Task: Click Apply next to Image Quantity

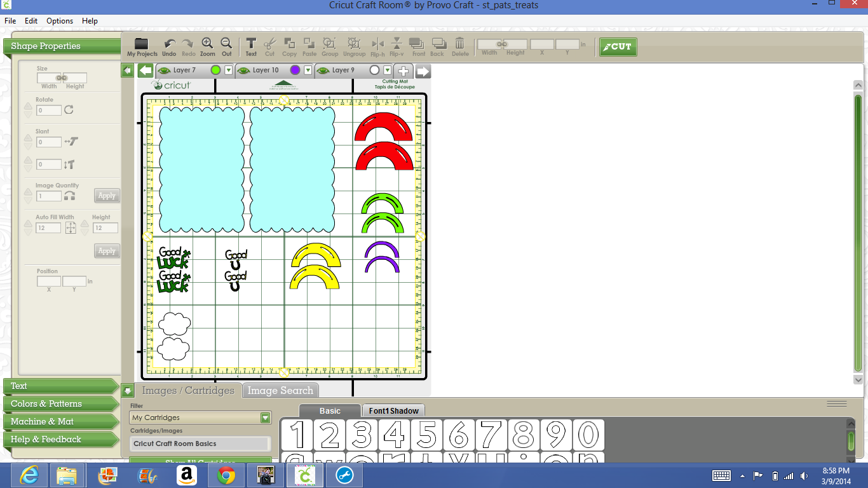Action: tap(107, 196)
